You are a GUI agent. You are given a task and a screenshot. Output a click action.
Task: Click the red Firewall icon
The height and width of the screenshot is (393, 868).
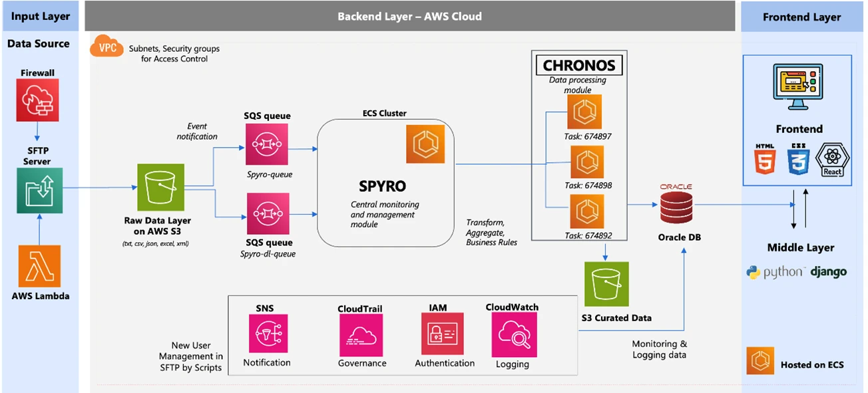point(39,99)
